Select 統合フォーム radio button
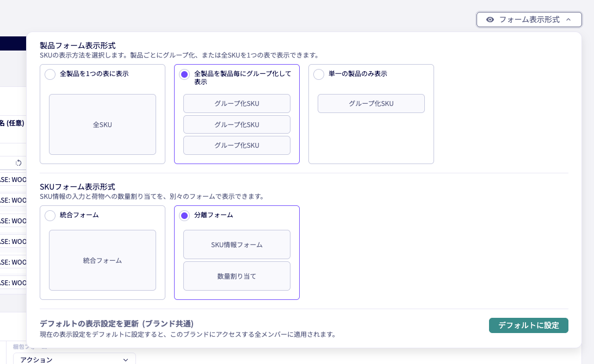 tap(50, 216)
